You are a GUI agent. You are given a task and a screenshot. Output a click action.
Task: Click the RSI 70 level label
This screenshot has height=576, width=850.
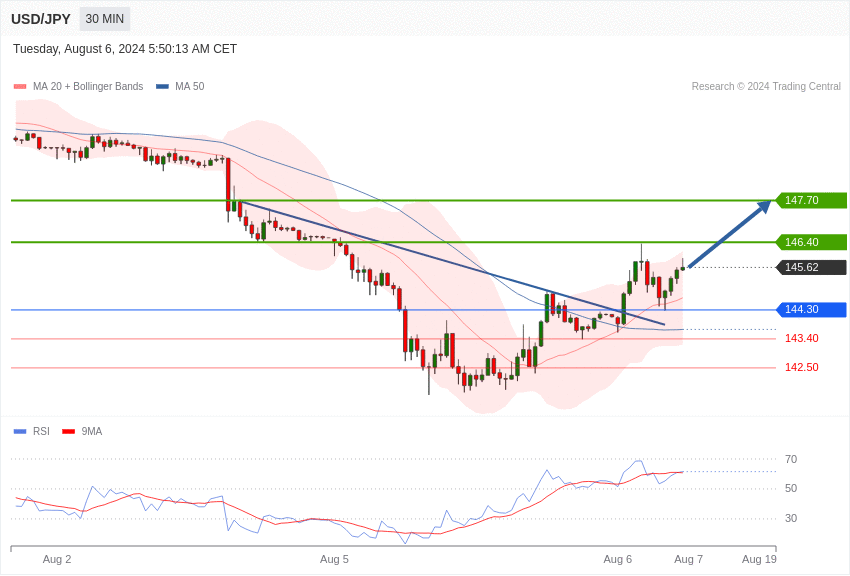791,459
